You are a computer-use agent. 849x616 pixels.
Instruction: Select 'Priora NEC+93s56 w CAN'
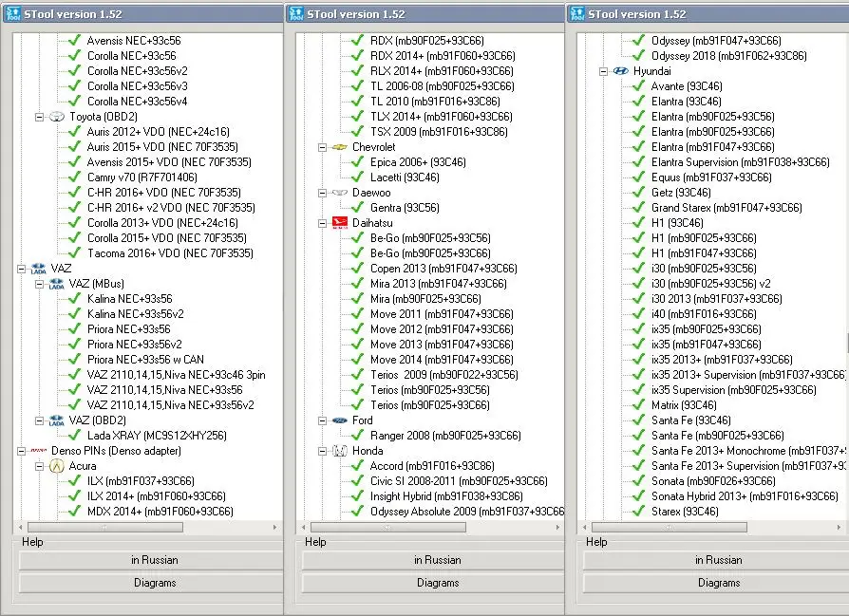[145, 360]
